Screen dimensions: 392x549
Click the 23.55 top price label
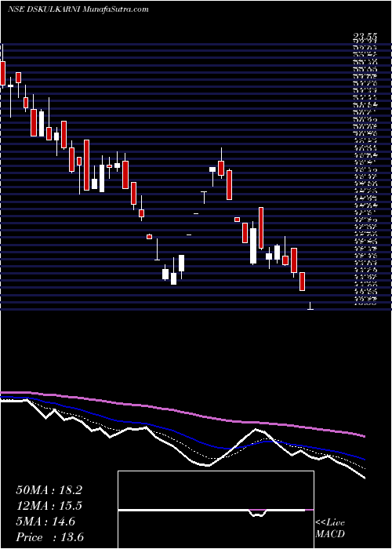(x=365, y=36)
